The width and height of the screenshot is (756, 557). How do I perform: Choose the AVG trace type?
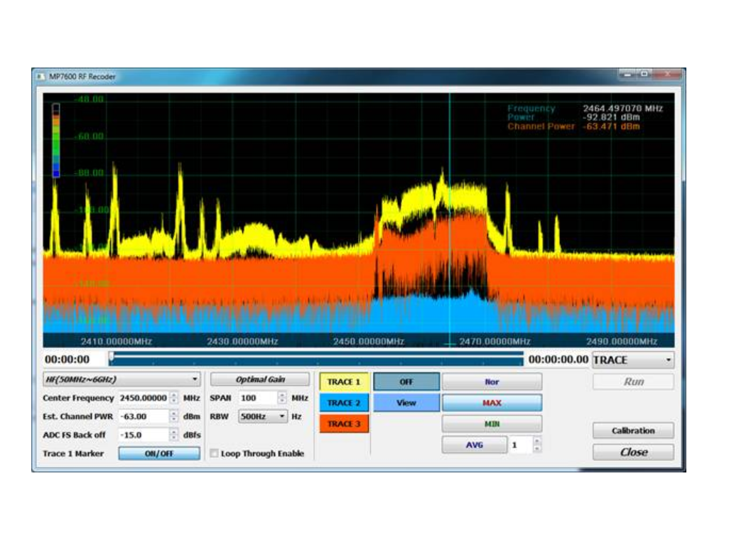click(x=475, y=445)
